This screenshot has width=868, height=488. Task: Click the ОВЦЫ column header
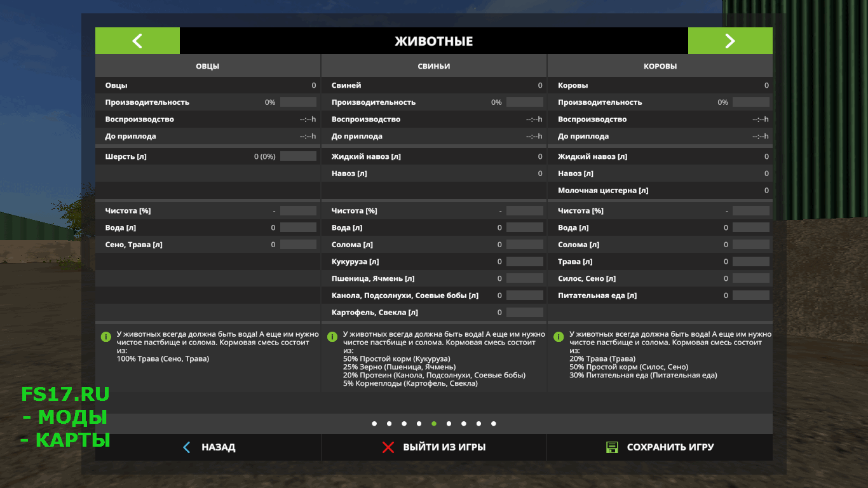(x=208, y=66)
